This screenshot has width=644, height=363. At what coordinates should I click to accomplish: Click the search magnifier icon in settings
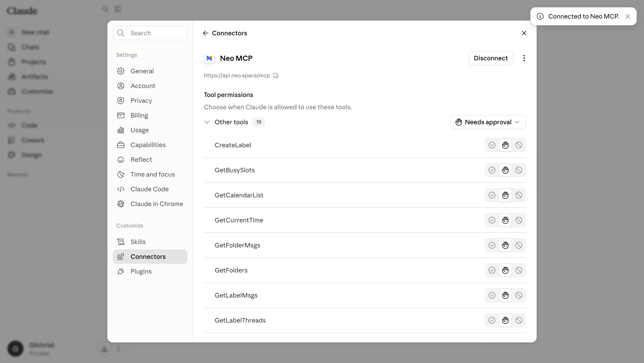coord(121,33)
